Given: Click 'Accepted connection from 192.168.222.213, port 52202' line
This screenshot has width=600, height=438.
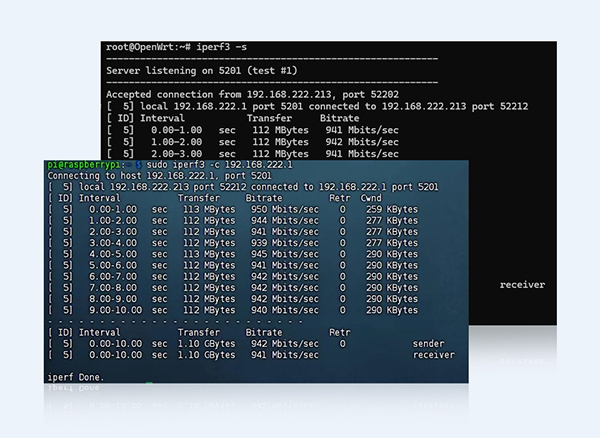Looking at the screenshot, I should (x=253, y=94).
